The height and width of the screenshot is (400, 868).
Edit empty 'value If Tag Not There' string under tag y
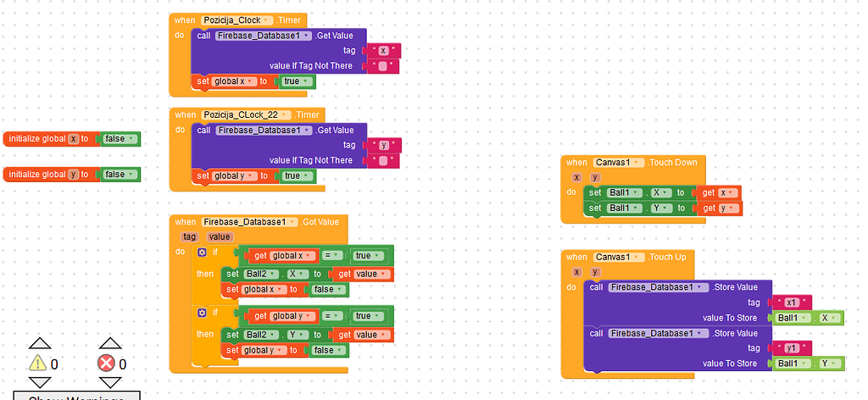[x=382, y=161]
